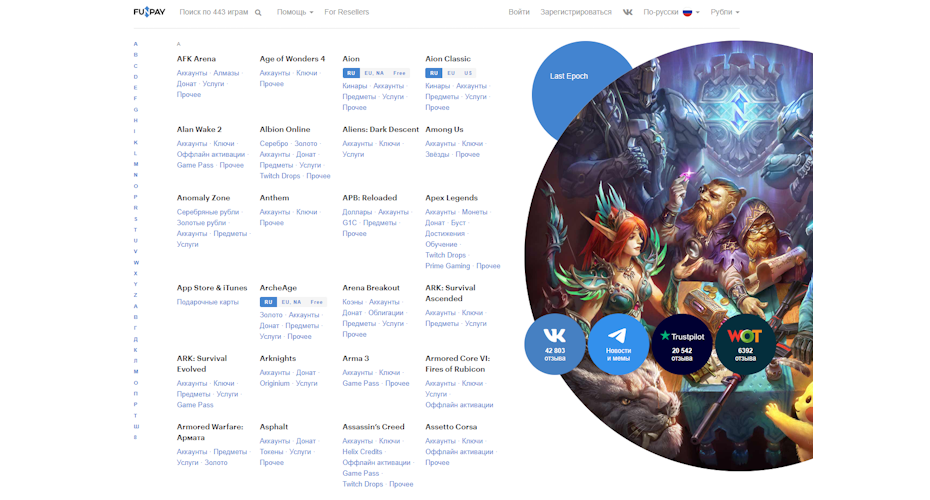Viewport: 930px width, 500px height.
Task: Select RU server toggle under Aion
Action: 351,73
